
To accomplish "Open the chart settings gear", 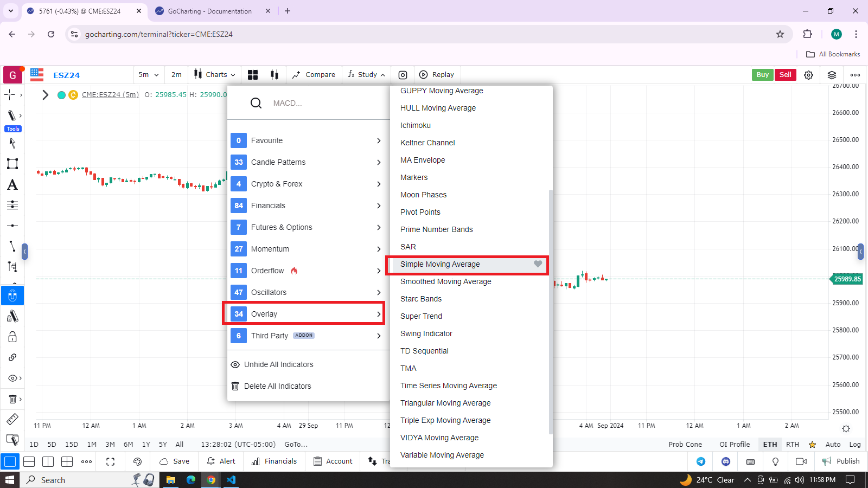I will click(x=808, y=75).
